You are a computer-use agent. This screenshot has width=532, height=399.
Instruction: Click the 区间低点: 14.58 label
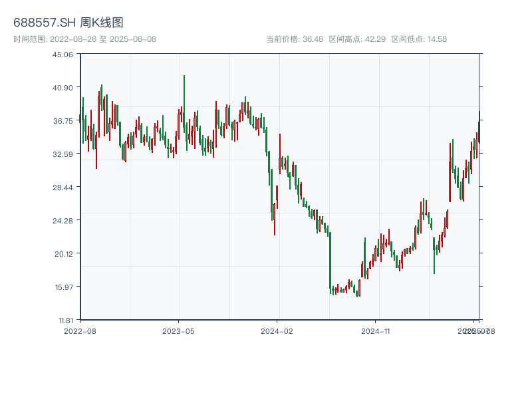(419, 39)
